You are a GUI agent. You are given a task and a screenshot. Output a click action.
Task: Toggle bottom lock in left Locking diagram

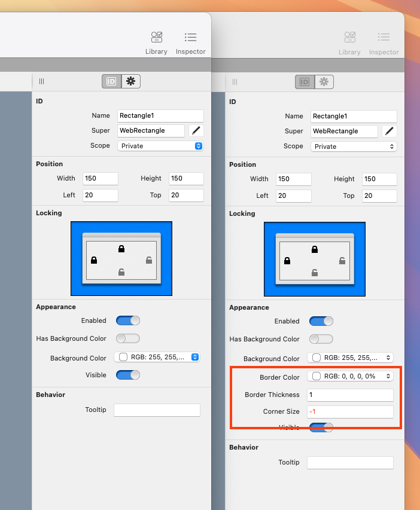(x=121, y=272)
